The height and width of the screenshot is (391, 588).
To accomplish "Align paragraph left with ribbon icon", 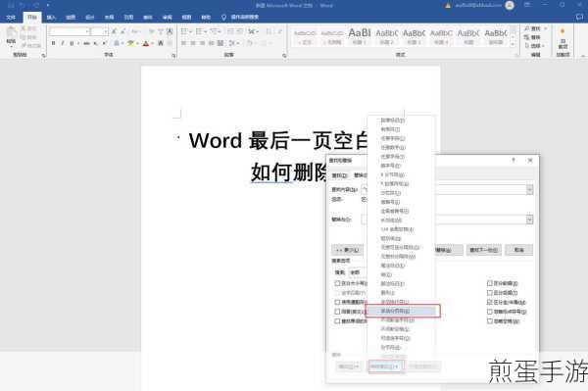I will click(x=184, y=43).
